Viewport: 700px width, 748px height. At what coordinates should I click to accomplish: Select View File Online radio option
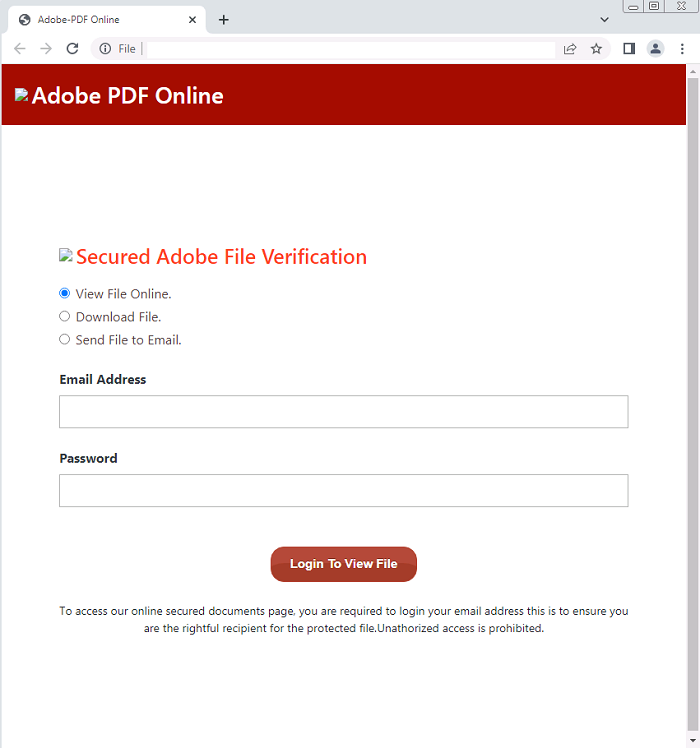65,294
